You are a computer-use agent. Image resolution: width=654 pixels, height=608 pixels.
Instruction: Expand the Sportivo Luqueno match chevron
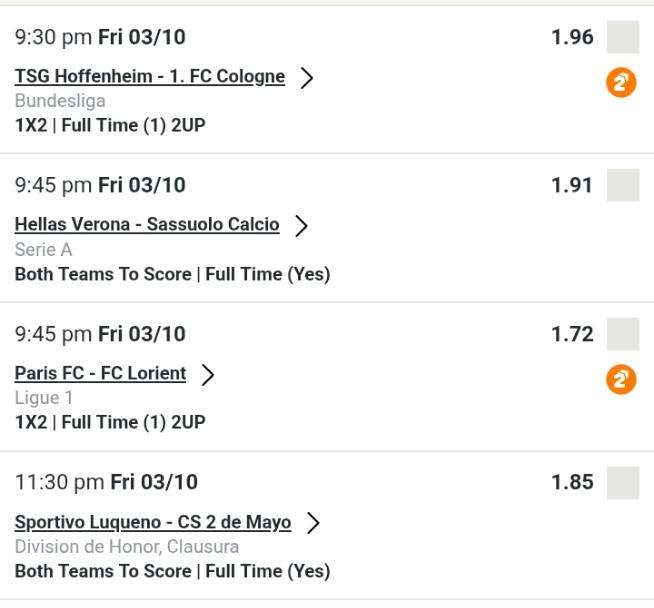coord(313,522)
